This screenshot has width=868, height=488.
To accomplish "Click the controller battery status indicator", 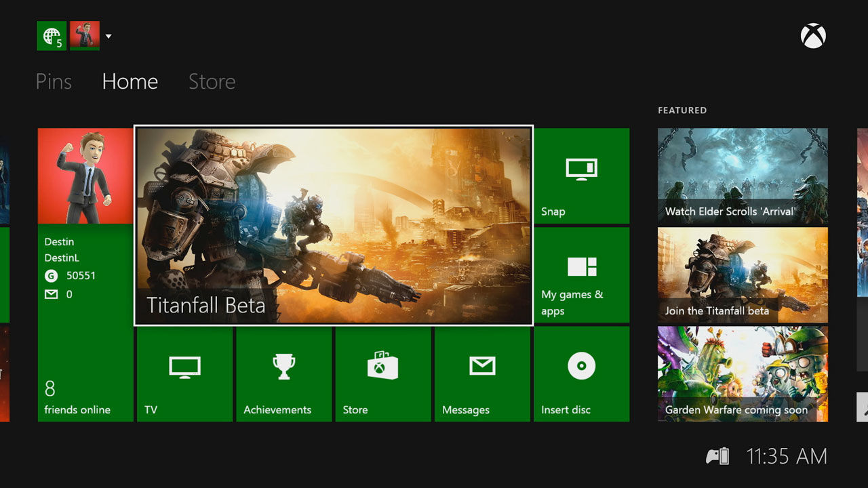I will point(717,456).
